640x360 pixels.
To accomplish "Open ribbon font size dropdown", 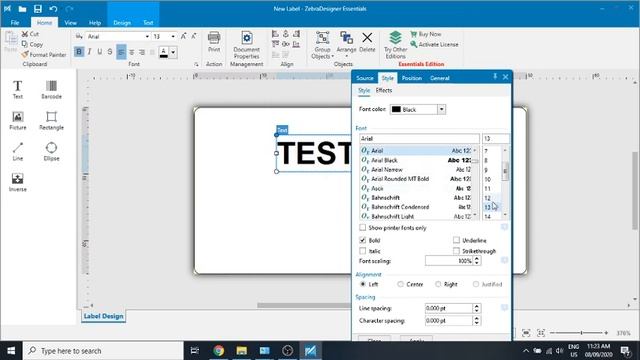I will (x=173, y=36).
